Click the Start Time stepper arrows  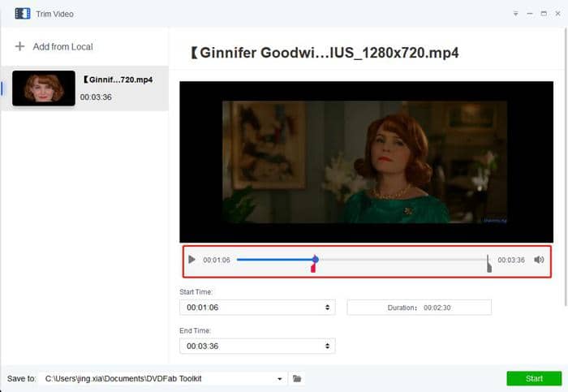pos(328,308)
